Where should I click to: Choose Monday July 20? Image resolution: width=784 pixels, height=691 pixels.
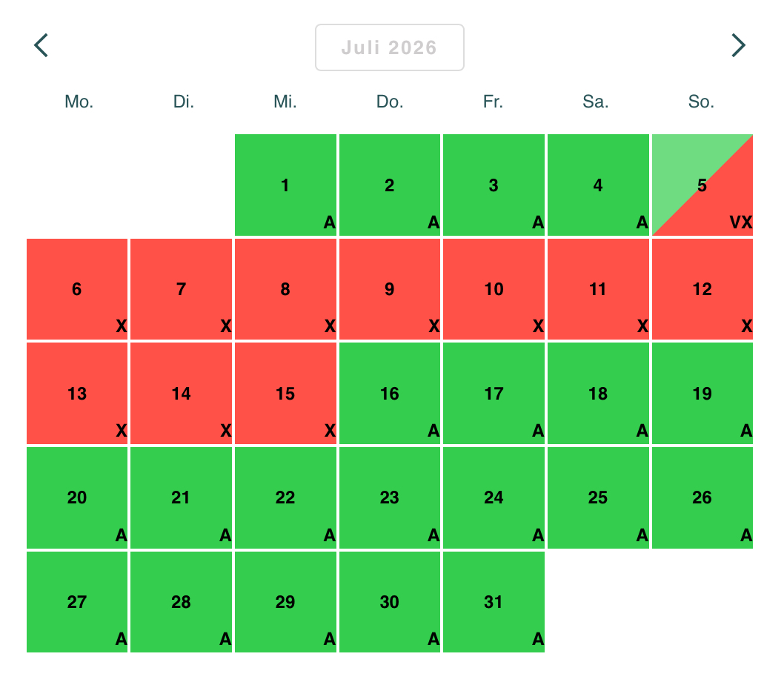pos(77,497)
